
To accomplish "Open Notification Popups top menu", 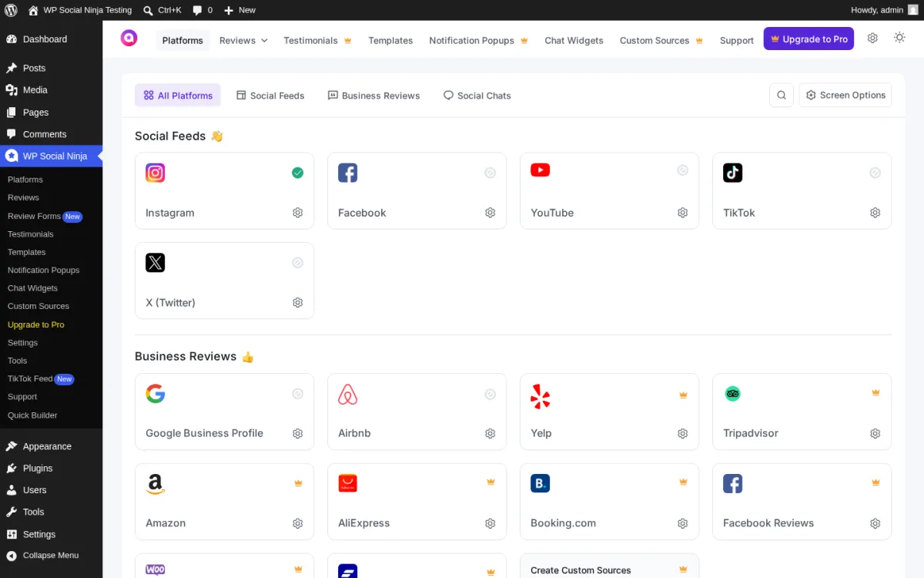I will click(478, 40).
